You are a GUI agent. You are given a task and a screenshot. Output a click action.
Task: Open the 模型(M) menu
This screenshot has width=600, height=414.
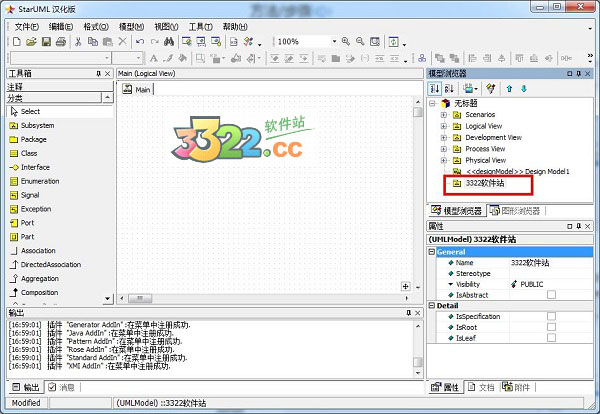pos(131,27)
